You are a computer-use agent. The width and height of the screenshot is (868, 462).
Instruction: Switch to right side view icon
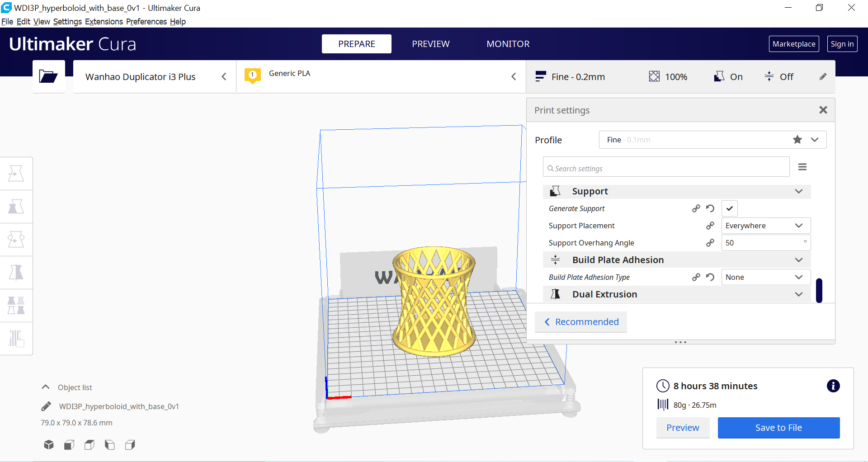[130, 445]
